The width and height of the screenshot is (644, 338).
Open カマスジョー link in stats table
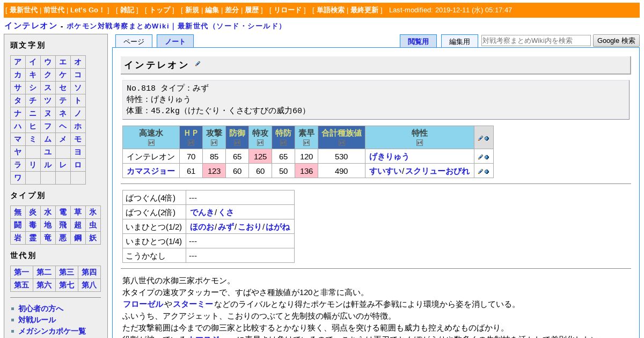point(151,171)
